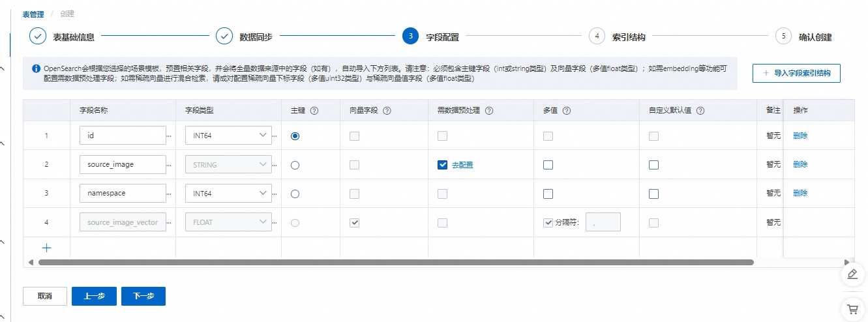Click the step 4 circle 索引结构
Screen dimensions: 868x322
[x=597, y=37]
